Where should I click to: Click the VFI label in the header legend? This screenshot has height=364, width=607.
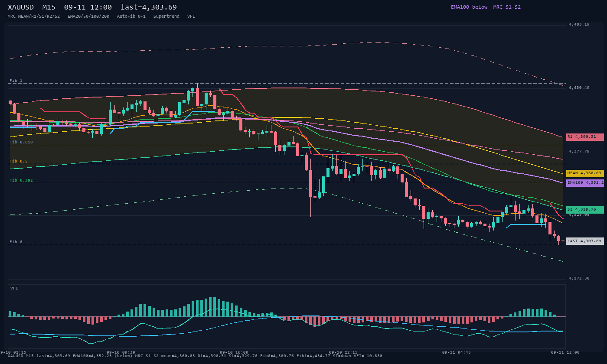click(191, 16)
